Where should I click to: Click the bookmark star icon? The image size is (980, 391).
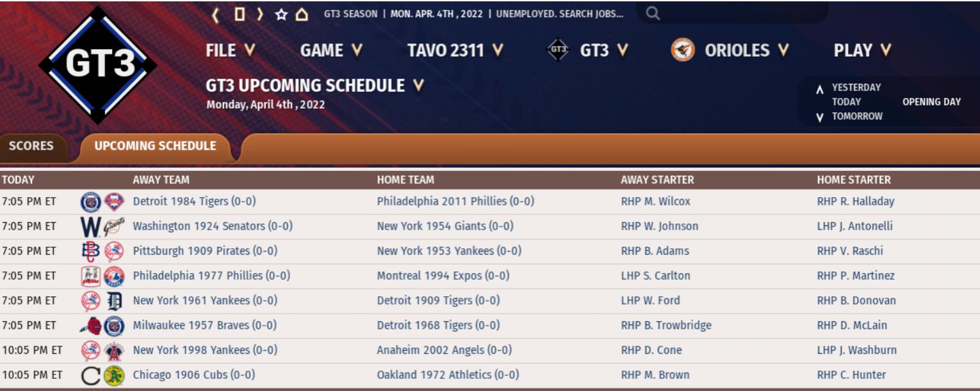(281, 14)
